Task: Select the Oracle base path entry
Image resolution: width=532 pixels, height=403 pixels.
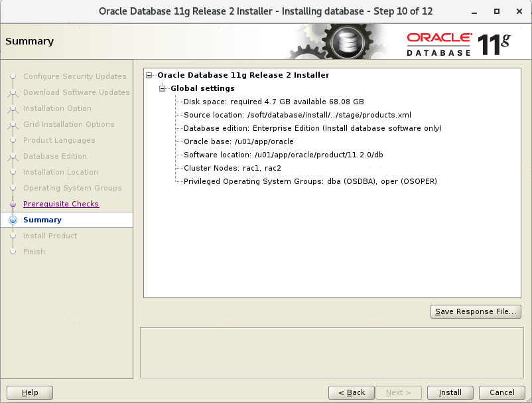Action: click(238, 141)
